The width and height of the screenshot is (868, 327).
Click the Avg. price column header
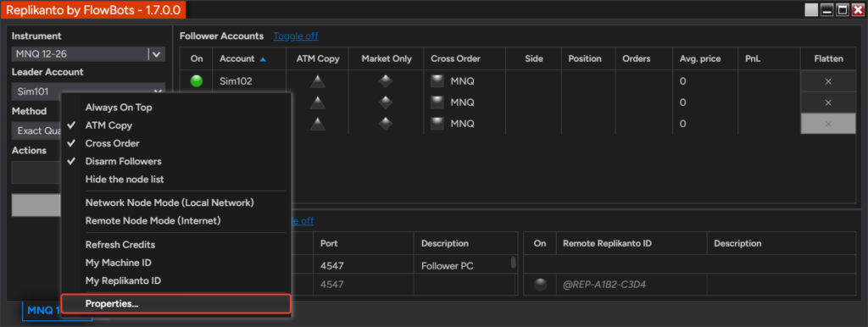[705, 58]
